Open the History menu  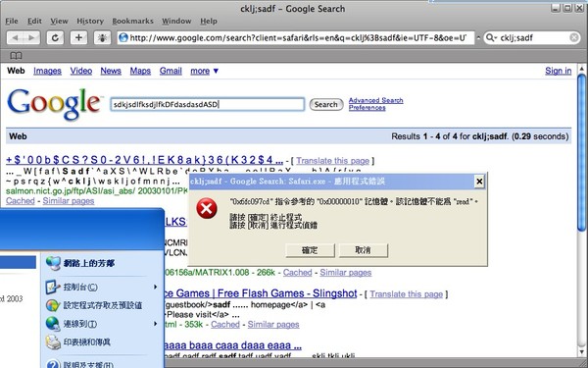click(x=90, y=21)
